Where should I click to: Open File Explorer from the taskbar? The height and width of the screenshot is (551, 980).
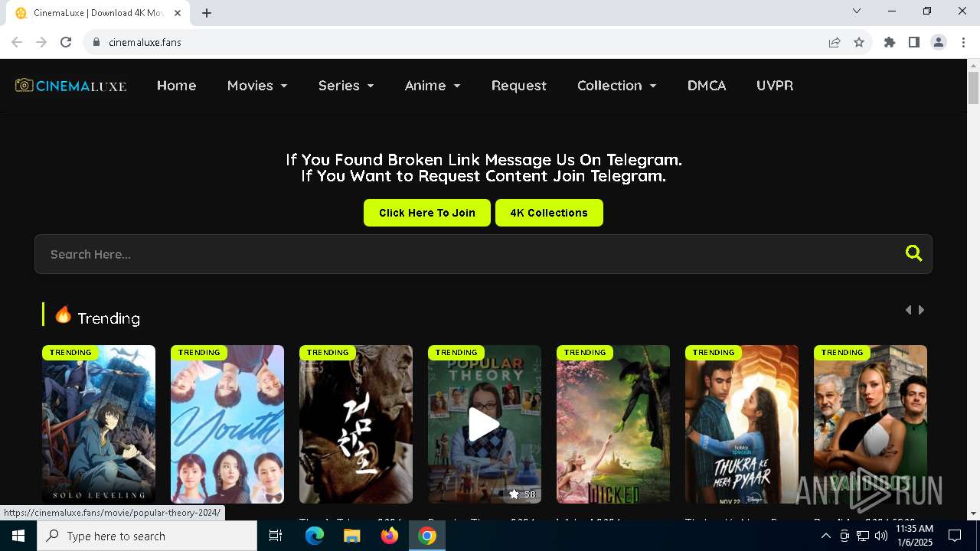[x=351, y=536]
